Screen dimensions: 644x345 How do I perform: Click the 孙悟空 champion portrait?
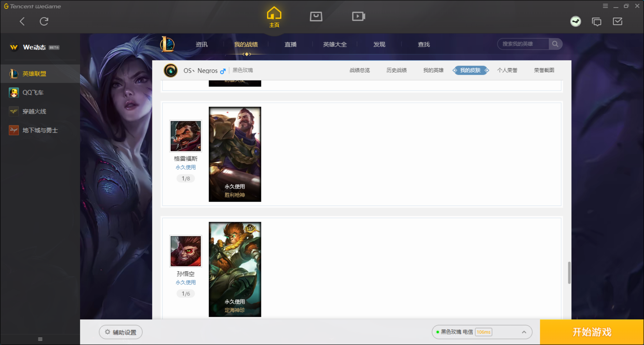click(186, 251)
